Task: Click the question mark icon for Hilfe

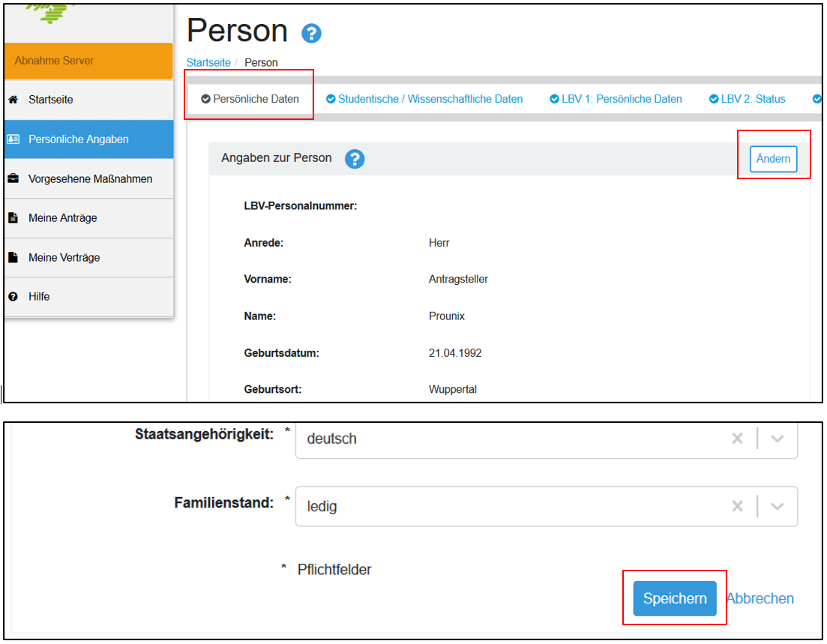Action: click(x=13, y=297)
